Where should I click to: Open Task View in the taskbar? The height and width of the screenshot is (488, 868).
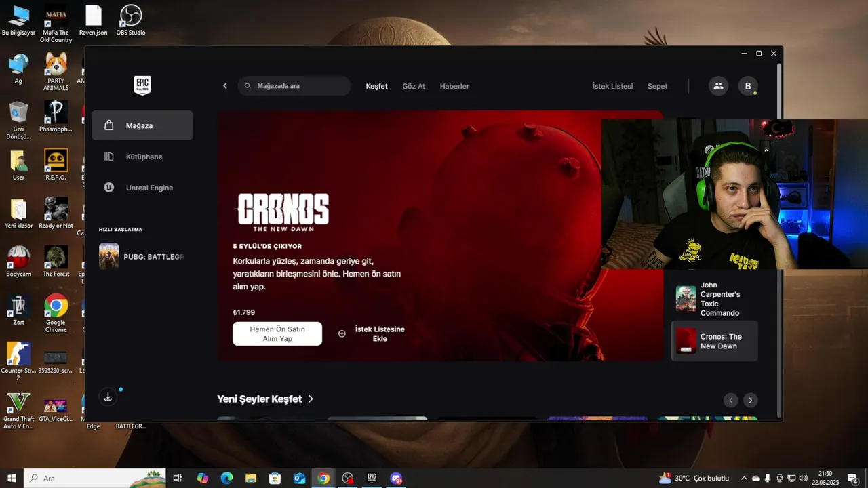pyautogui.click(x=178, y=479)
